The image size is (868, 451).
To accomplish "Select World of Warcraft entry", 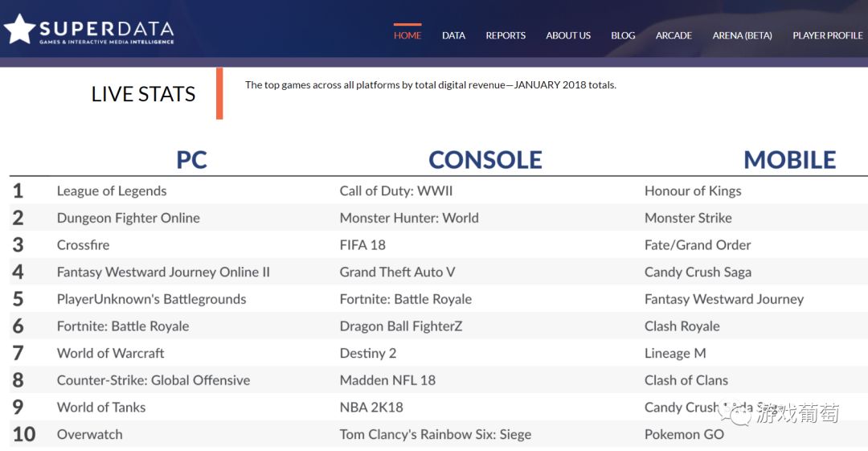I will [x=111, y=353].
